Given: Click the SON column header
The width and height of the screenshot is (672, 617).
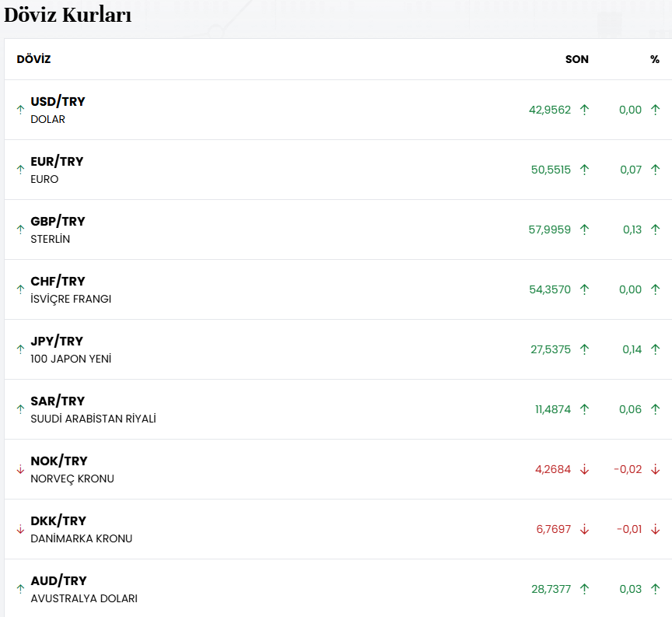Looking at the screenshot, I should pyautogui.click(x=577, y=59).
